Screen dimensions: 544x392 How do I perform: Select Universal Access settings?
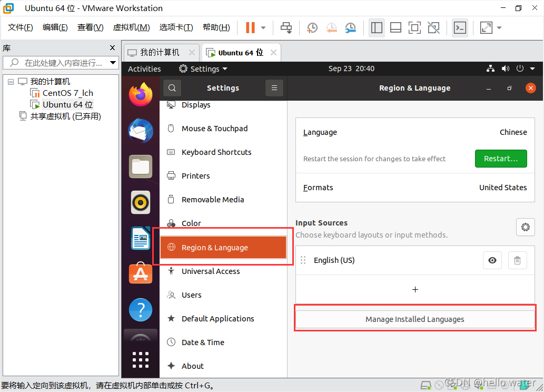(223, 271)
